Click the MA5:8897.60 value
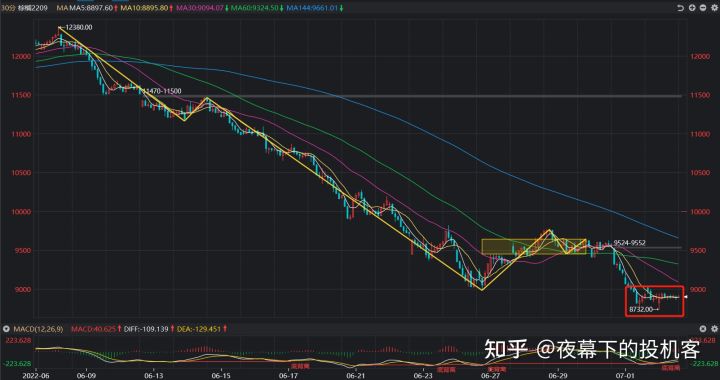Image resolution: width=720 pixels, height=380 pixels. [91, 8]
